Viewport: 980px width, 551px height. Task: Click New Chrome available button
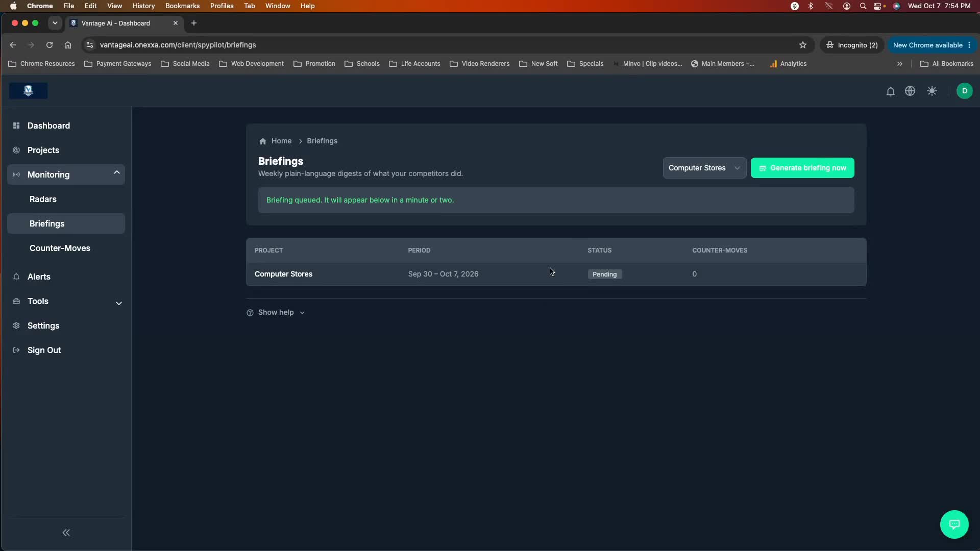tap(932, 45)
